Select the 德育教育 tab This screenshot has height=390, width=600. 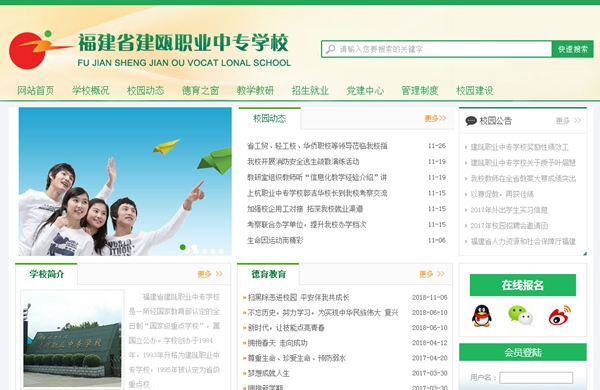coord(269,274)
